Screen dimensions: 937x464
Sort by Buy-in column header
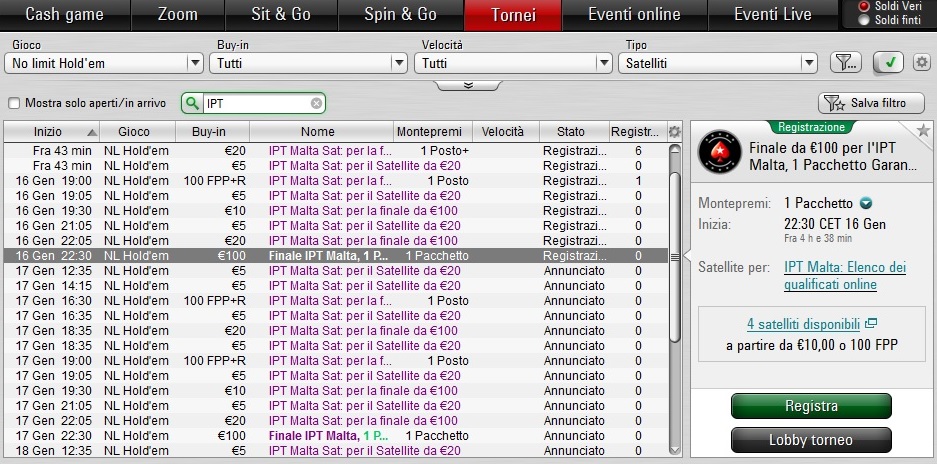pyautogui.click(x=213, y=132)
